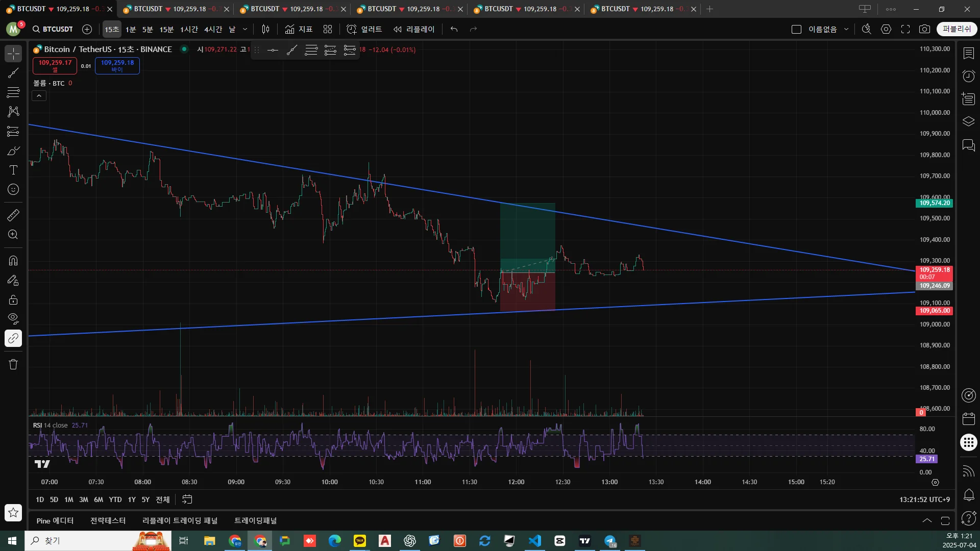The width and height of the screenshot is (980, 551).
Task: Toggle lock all drawing tools
Action: coord(13,300)
